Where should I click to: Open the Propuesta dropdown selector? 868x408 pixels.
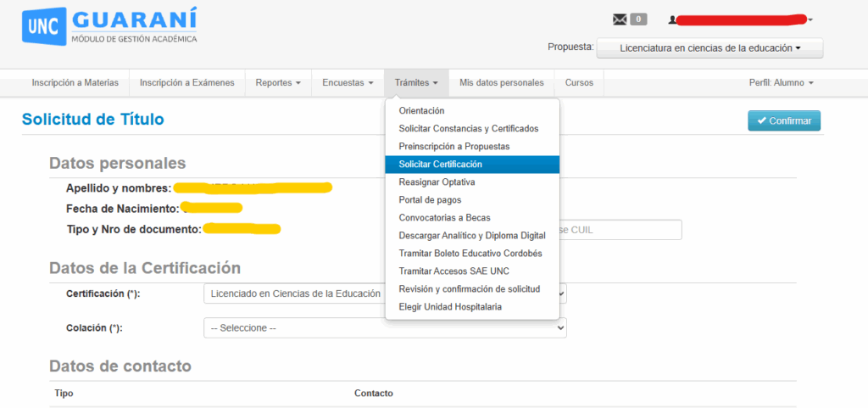[709, 48]
